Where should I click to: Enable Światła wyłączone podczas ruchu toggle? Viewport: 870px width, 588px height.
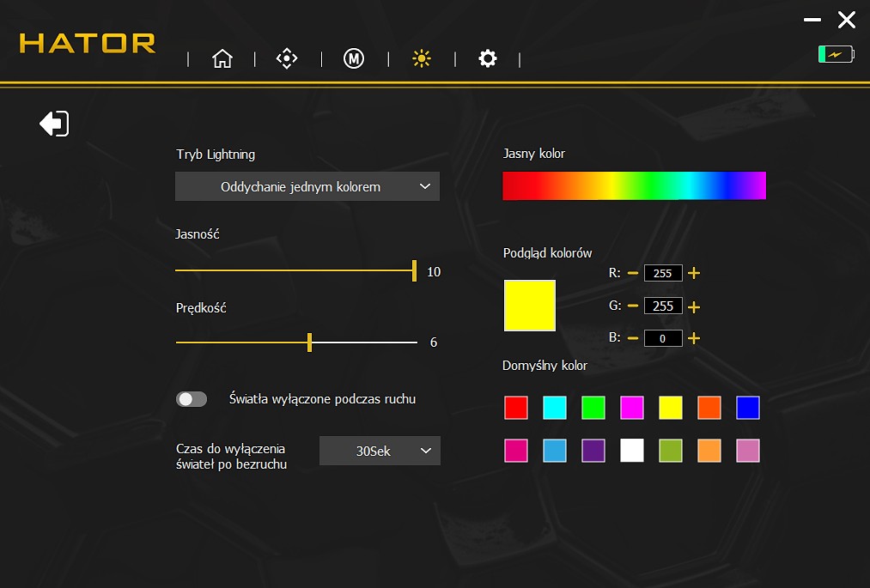(192, 398)
